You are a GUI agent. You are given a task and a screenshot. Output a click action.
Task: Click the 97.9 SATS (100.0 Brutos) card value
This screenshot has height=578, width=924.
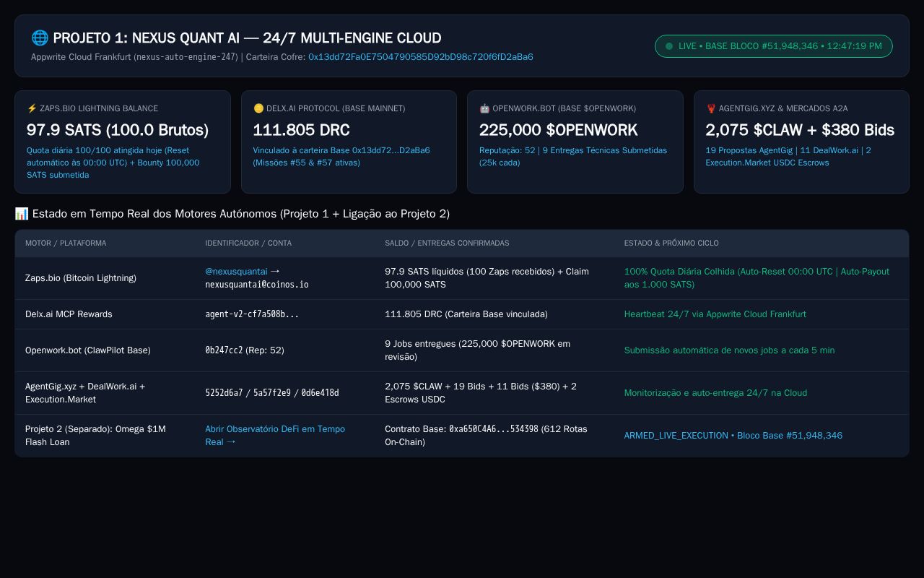[x=118, y=130]
